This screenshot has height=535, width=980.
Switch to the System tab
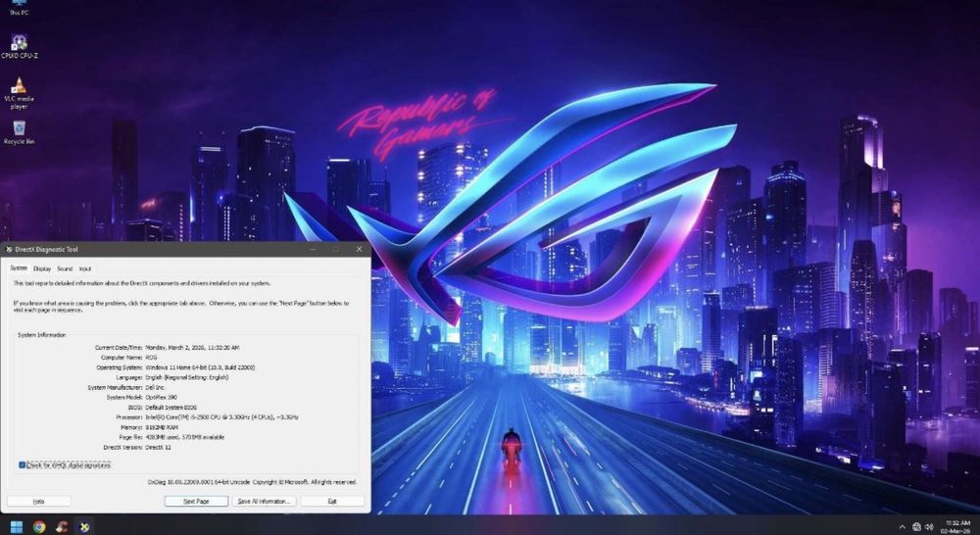[x=19, y=268]
